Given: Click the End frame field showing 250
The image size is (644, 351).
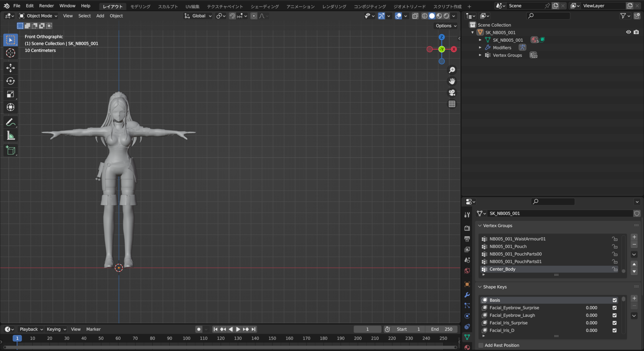Looking at the screenshot, I should [441, 329].
